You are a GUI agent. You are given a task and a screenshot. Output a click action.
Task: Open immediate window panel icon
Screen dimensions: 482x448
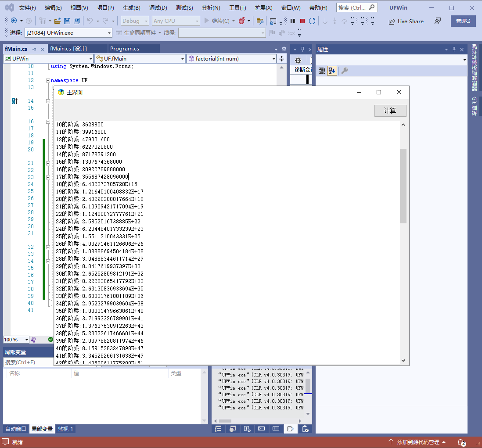pyautogui.click(x=276, y=429)
